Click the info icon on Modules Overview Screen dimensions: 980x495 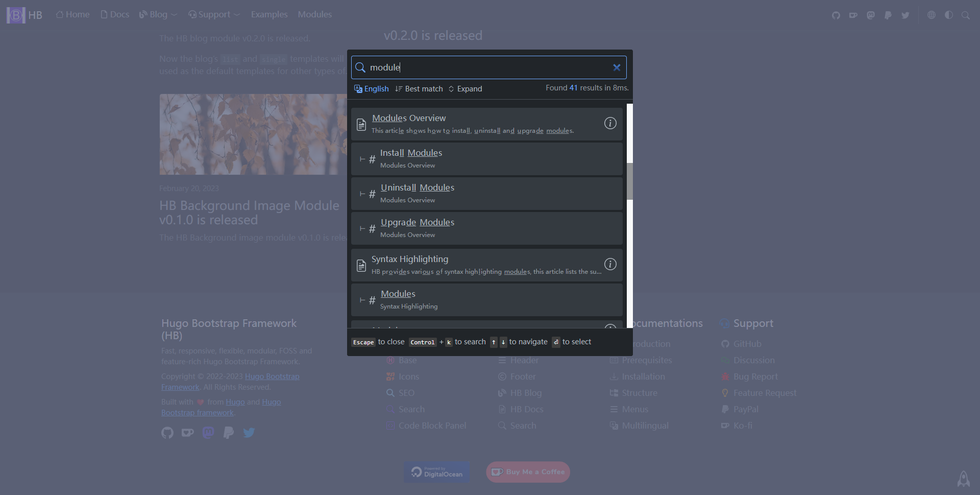[x=610, y=123]
